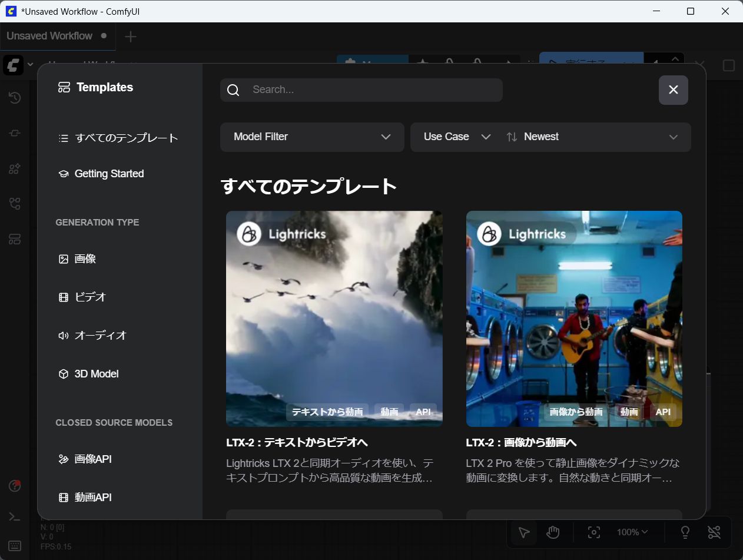Add a new workflow tab with plus
The height and width of the screenshot is (560, 743).
point(131,37)
